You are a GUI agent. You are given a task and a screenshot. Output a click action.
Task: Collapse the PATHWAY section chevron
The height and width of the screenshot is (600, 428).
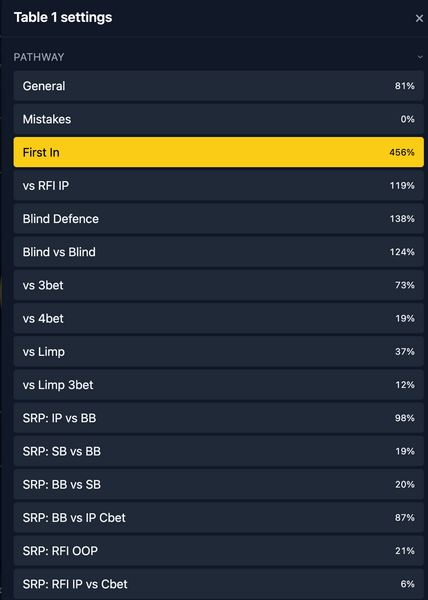pos(420,57)
